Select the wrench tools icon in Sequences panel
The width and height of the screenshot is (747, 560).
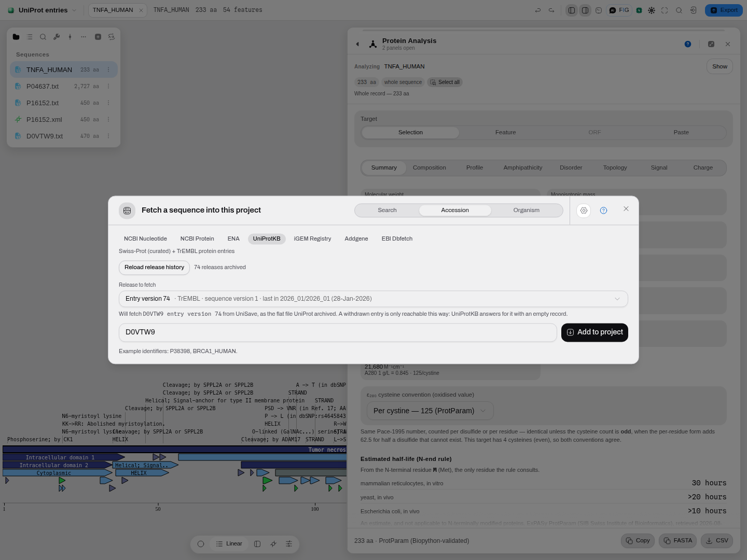(57, 37)
